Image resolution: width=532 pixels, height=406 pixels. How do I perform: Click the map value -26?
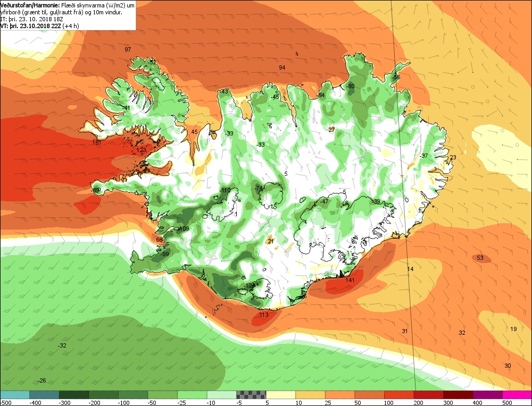(x=41, y=380)
